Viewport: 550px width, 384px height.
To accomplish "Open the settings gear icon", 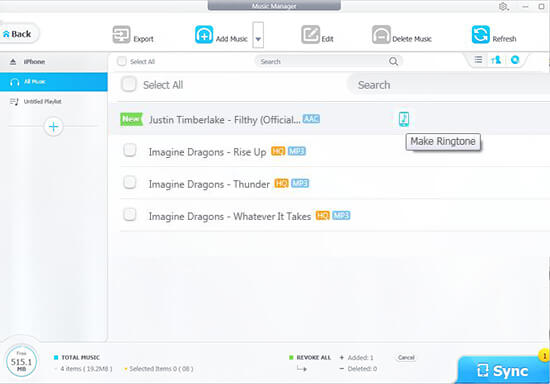I will [x=503, y=7].
